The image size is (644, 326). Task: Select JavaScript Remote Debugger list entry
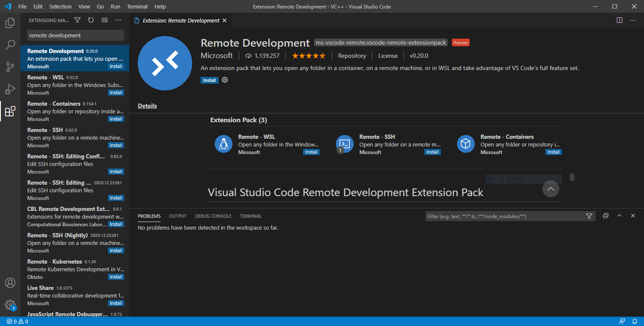pyautogui.click(x=75, y=314)
